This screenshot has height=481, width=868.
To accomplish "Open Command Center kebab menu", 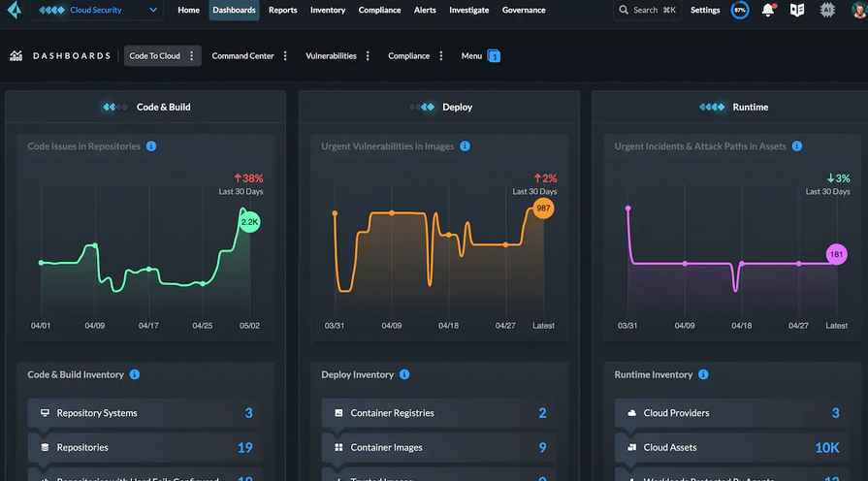I will [x=285, y=56].
